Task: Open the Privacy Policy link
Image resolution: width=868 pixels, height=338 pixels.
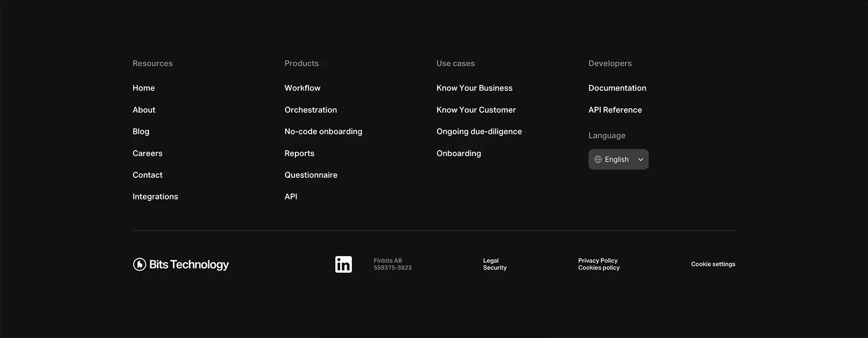Action: 598,261
